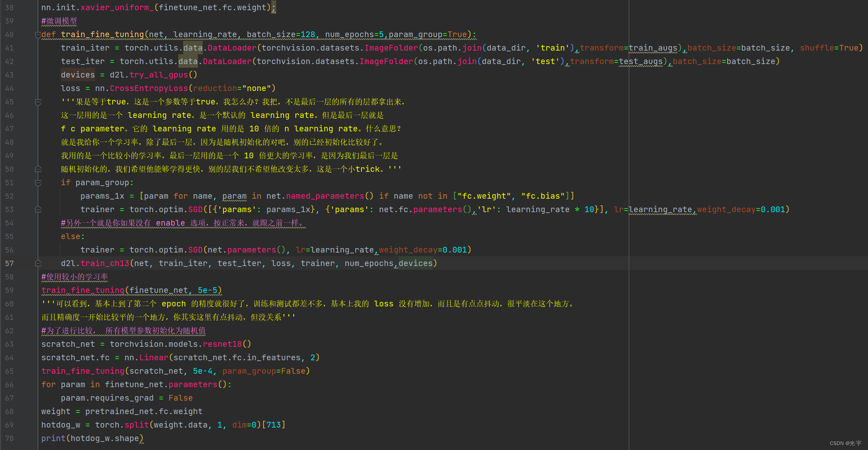Click the fold end marker on line 53
Screen dimensions: 868x450
pos(38,210)
